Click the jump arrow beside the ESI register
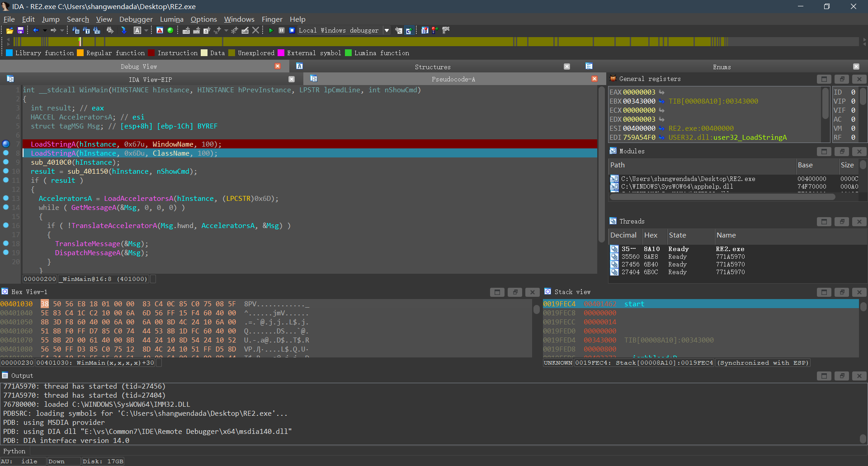The width and height of the screenshot is (868, 466). pos(662,128)
